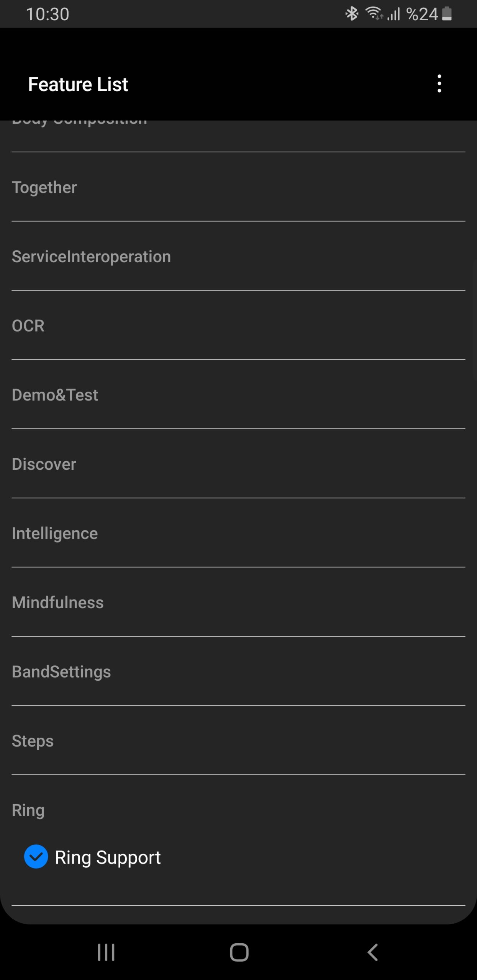Viewport: 477px width, 980px height.
Task: Expand the Mindfulness section
Action: click(x=58, y=603)
